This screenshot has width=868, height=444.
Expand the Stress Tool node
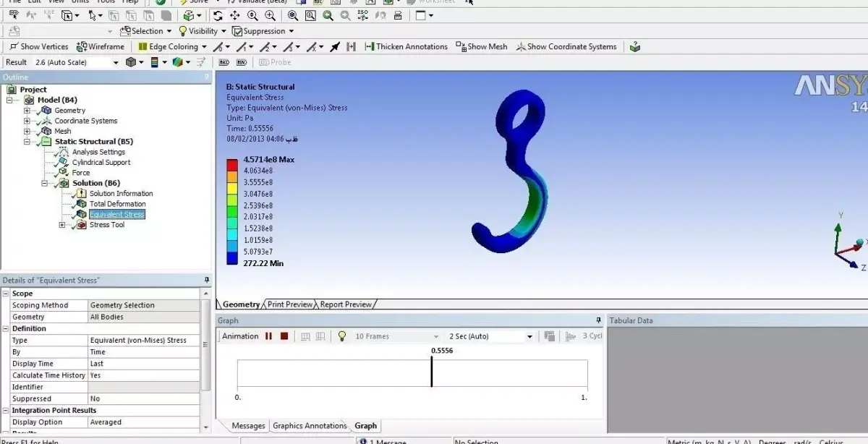click(61, 225)
